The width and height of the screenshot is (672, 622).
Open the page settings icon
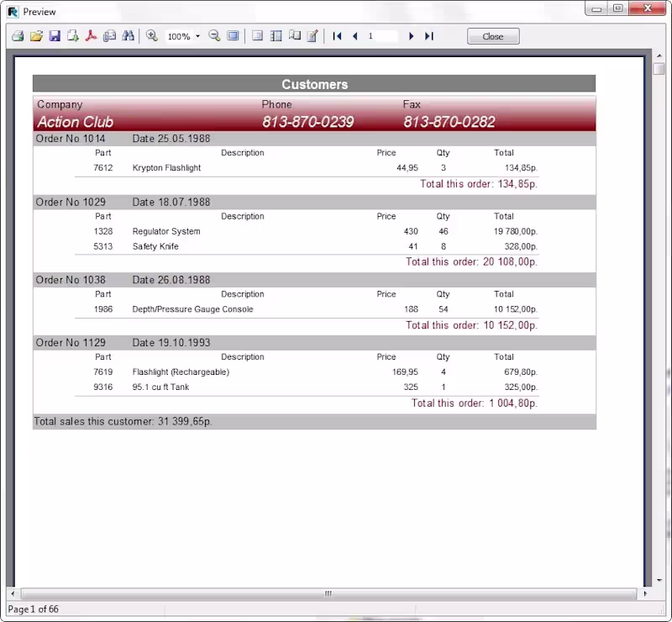[295, 36]
